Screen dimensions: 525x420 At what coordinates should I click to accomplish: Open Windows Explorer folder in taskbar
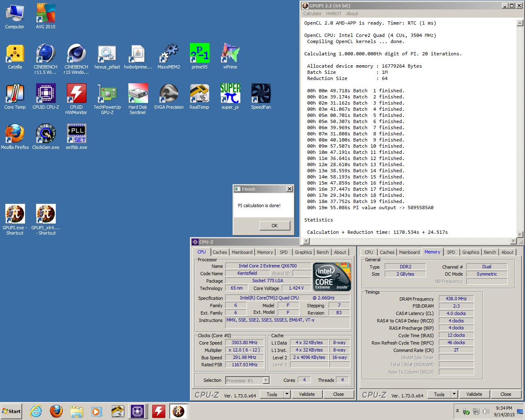76,411
